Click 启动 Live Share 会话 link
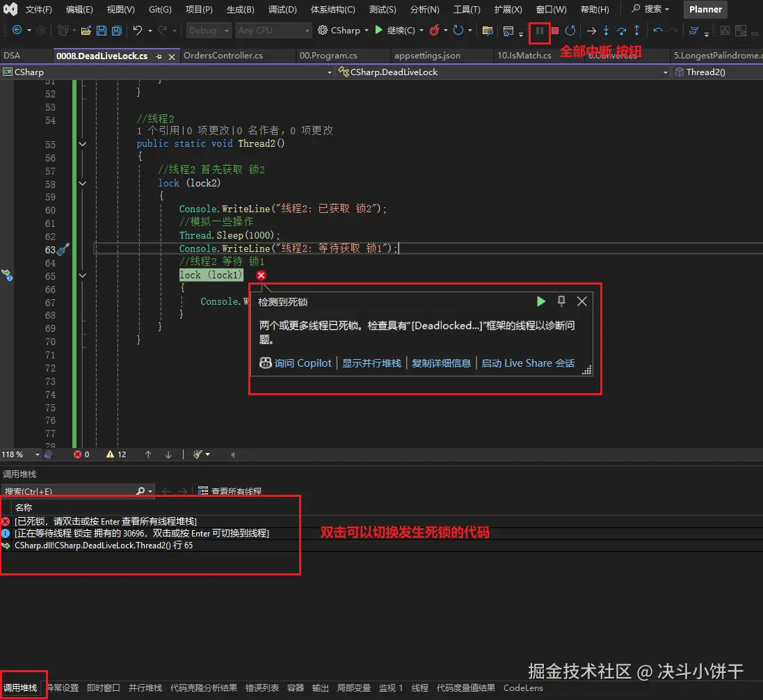 [528, 363]
